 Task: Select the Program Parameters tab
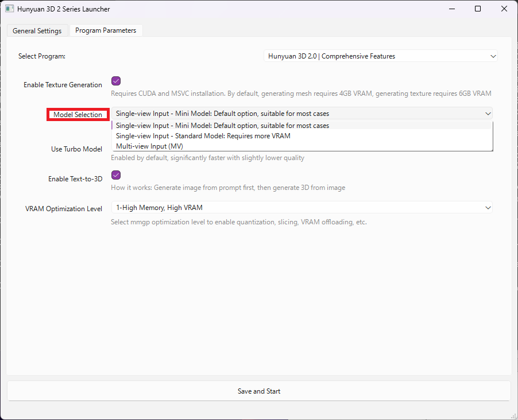106,30
